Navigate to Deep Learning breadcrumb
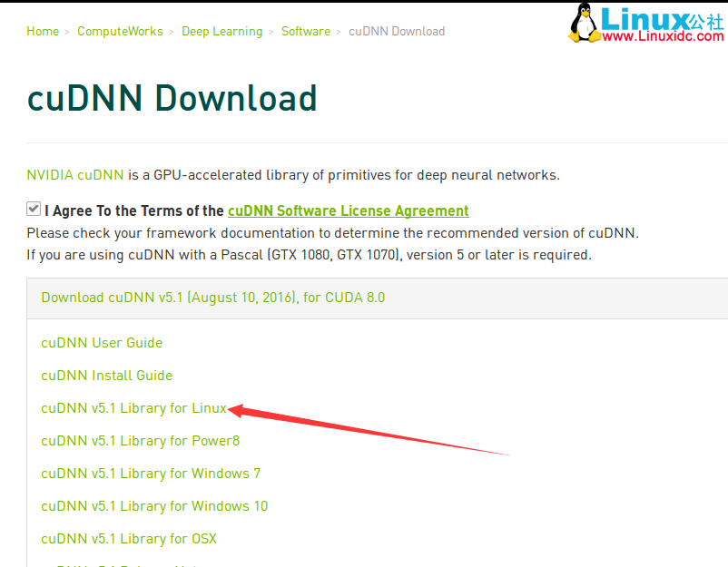The height and width of the screenshot is (567, 728). pyautogui.click(x=221, y=32)
